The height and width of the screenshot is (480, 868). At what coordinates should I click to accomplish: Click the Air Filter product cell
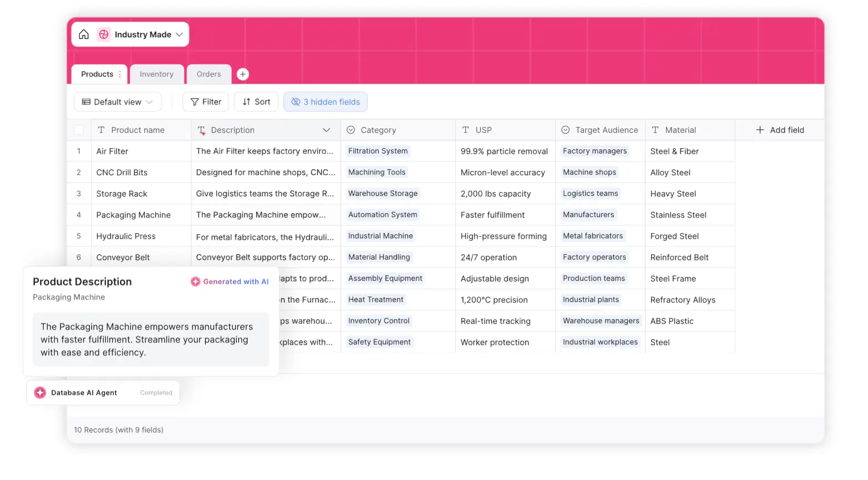tap(141, 151)
